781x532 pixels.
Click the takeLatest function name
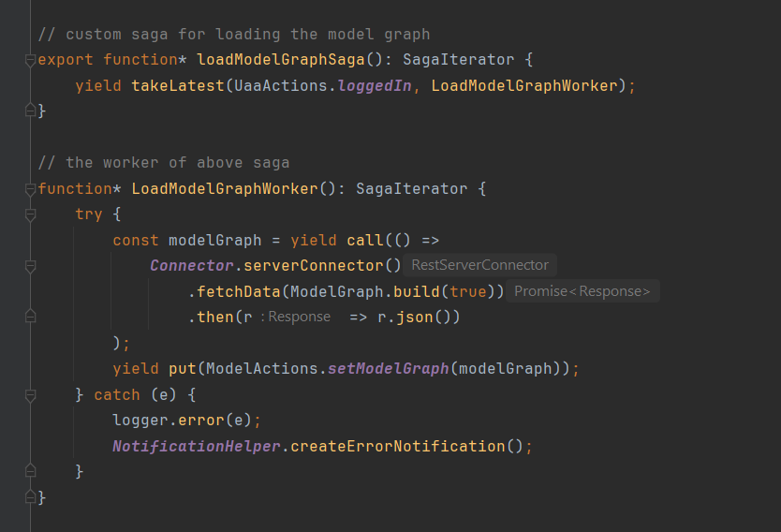tap(178, 85)
